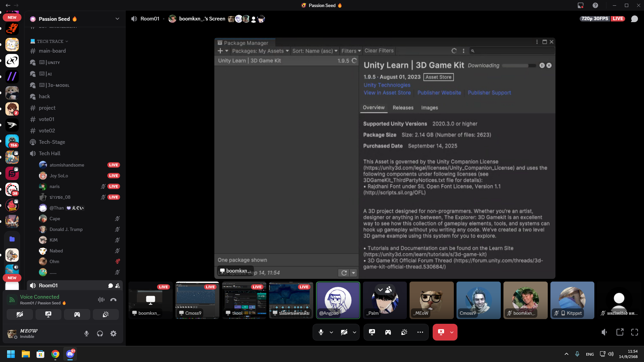Image resolution: width=644 pixels, height=362 pixels.
Task: Open microphone input options arrow
Action: coord(331,332)
